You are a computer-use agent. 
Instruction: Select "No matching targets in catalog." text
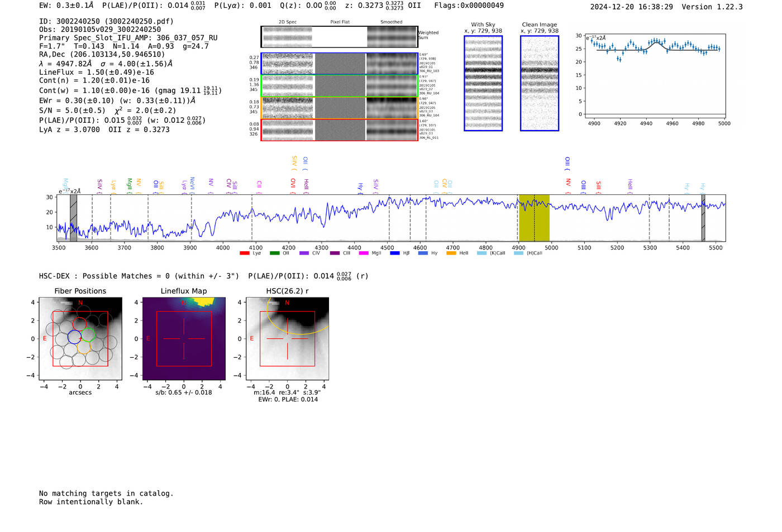106,493
